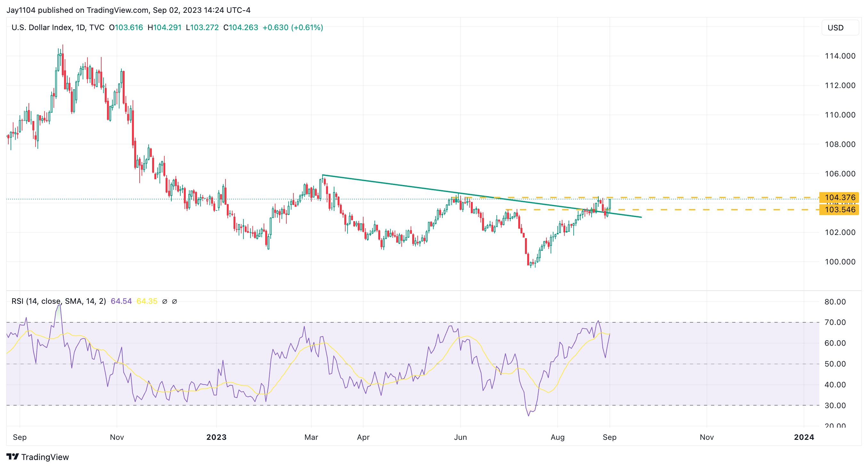Open the RSI indicator legend settings
Viewport: 868px width, 468px height.
(x=59, y=301)
